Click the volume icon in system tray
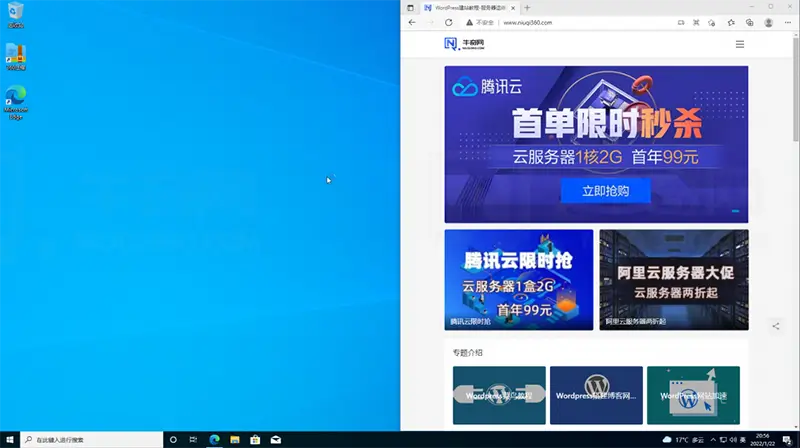The width and height of the screenshot is (800, 448). click(x=733, y=439)
